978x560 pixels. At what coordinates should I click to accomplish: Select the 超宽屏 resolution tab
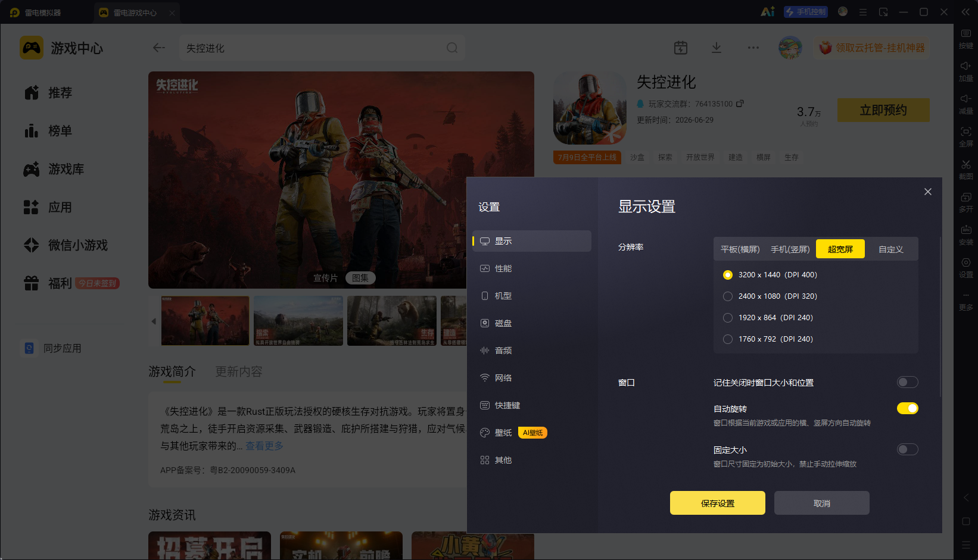[840, 249]
